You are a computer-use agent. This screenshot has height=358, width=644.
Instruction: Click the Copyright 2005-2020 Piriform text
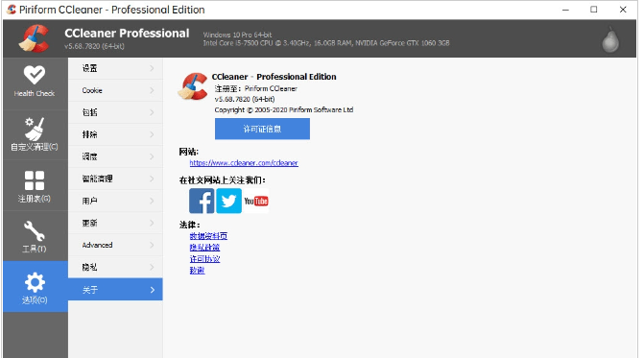(284, 110)
